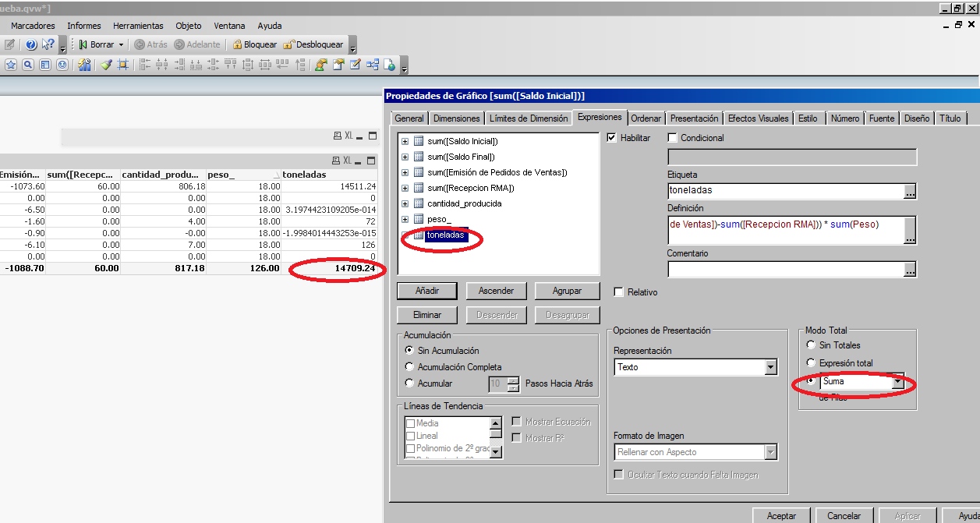Toggle the Habilitar checkbox
The height and width of the screenshot is (523, 980).
612,138
